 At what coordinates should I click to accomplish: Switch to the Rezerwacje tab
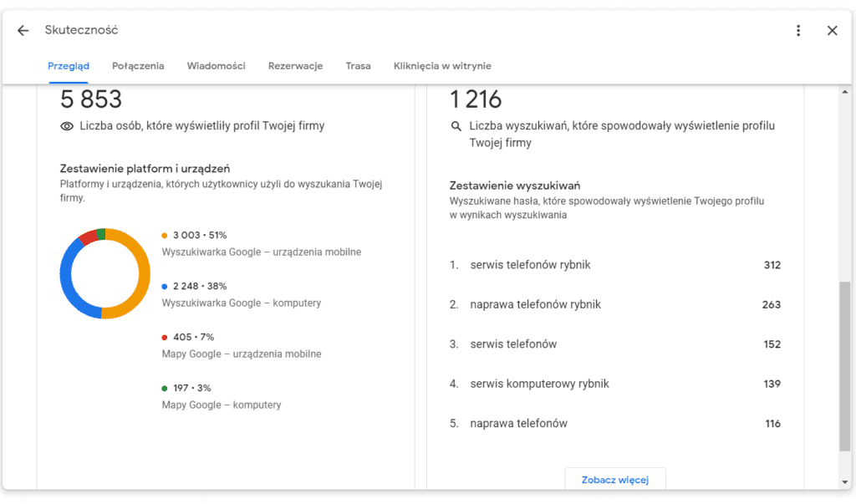point(295,66)
